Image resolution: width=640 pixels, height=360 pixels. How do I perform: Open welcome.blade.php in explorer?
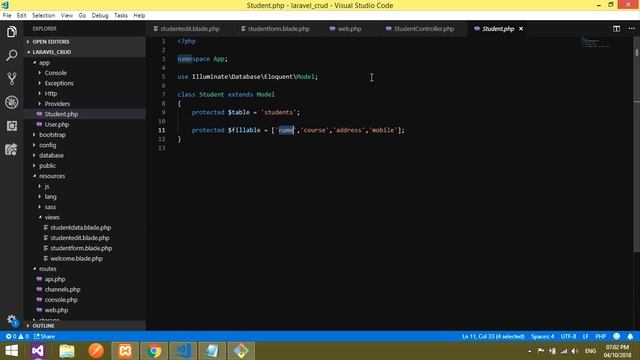coord(85,258)
